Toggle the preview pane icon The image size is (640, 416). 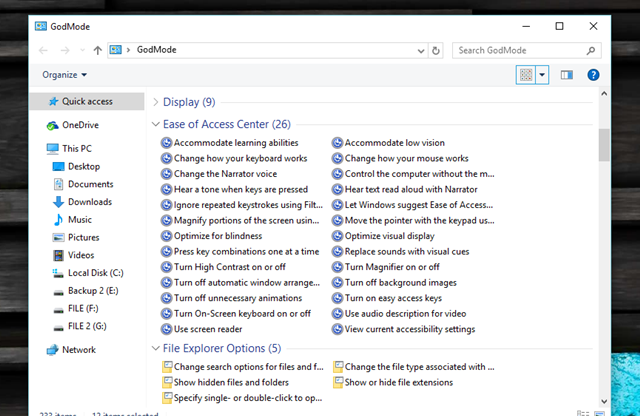pos(567,75)
